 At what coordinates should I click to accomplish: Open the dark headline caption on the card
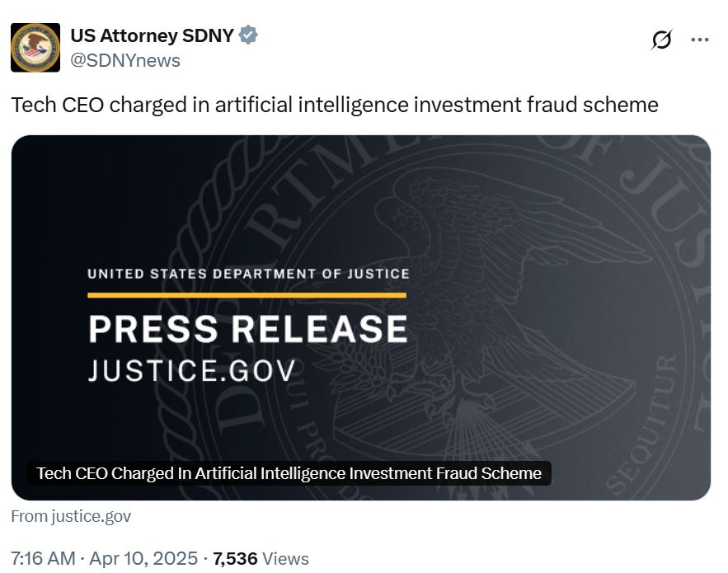click(x=289, y=473)
